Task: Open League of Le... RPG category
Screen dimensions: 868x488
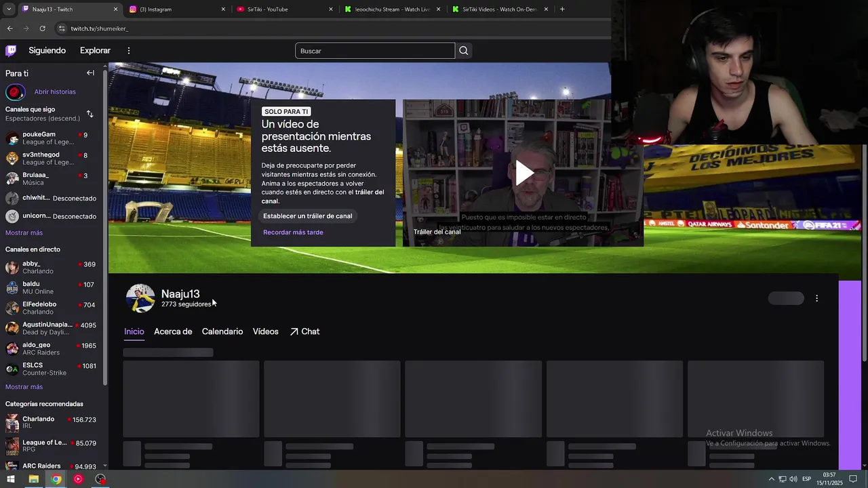Action: (52, 446)
